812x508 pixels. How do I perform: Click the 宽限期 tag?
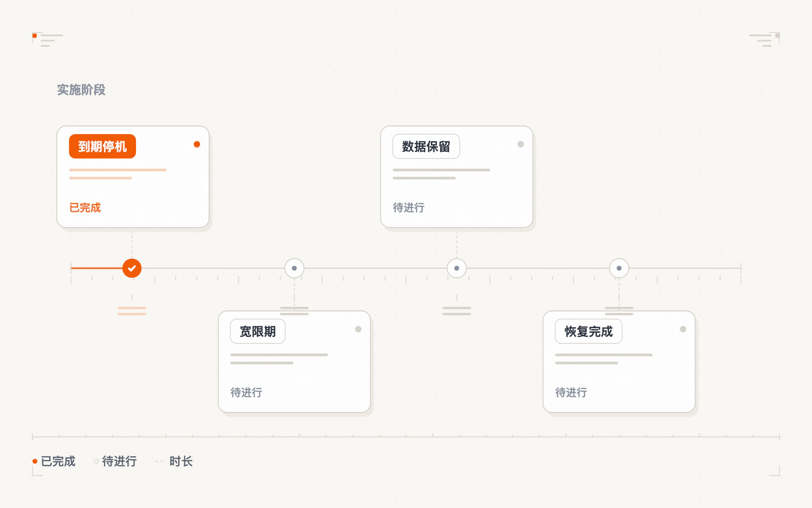258,331
